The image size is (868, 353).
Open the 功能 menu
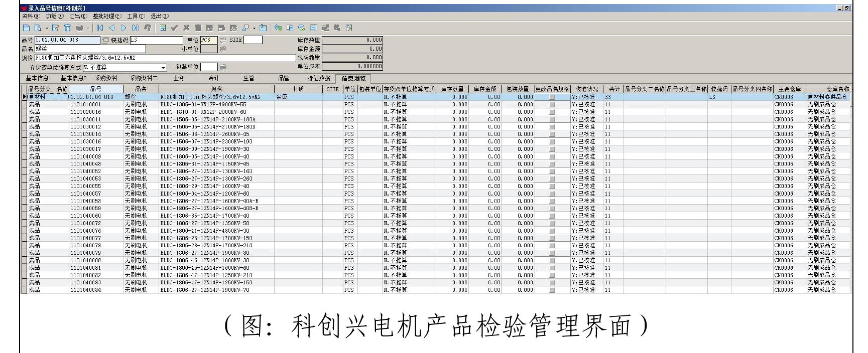55,16
